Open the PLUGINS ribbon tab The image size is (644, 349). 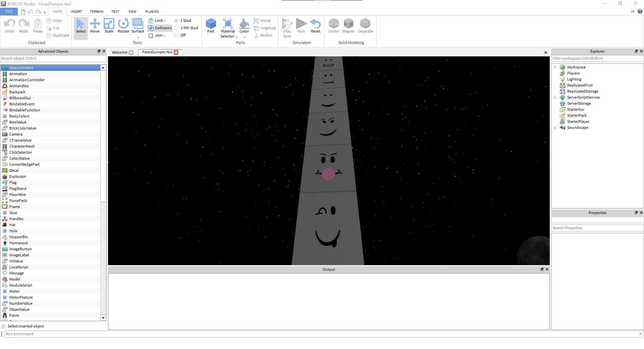[x=152, y=11]
